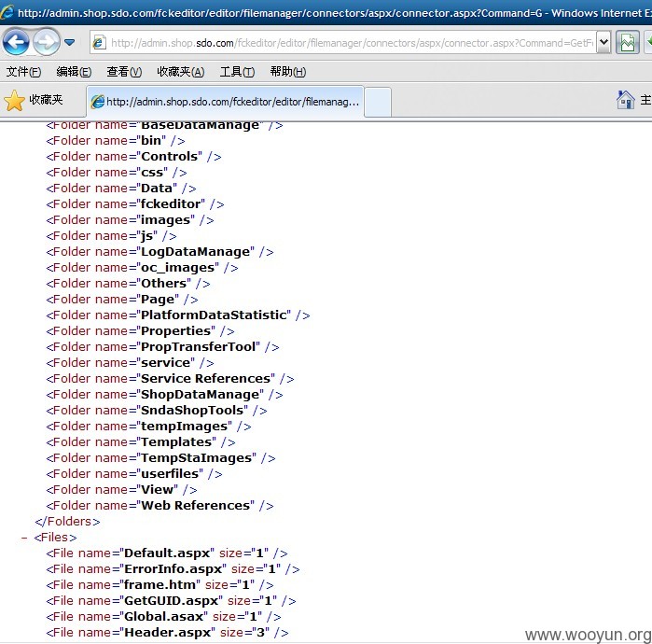Click the Favorites star icon
This screenshot has height=644, width=652.
click(15, 100)
